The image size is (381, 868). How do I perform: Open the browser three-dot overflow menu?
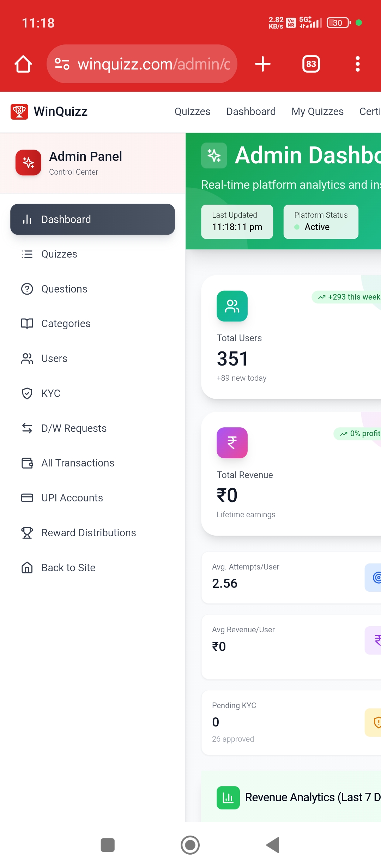tap(357, 64)
